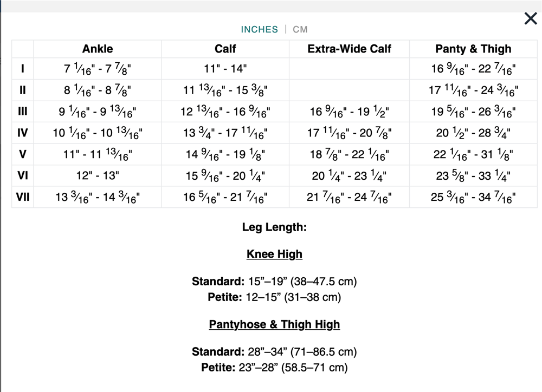This screenshot has height=392, width=542.
Task: Close the size chart popup
Action: tap(530, 19)
